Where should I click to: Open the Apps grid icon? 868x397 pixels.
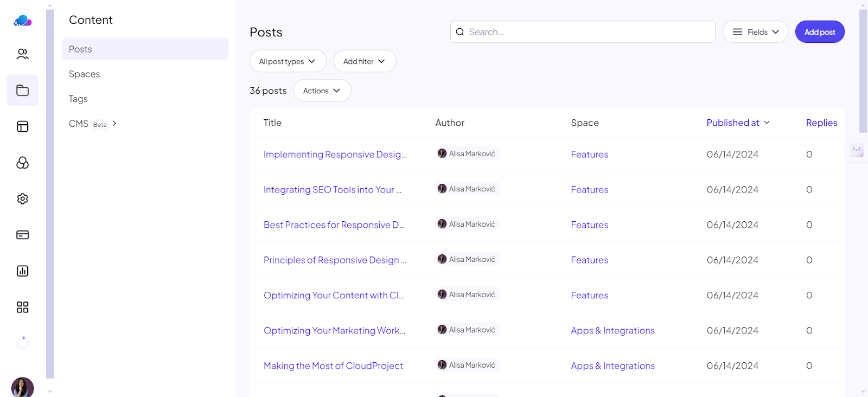[x=22, y=307]
